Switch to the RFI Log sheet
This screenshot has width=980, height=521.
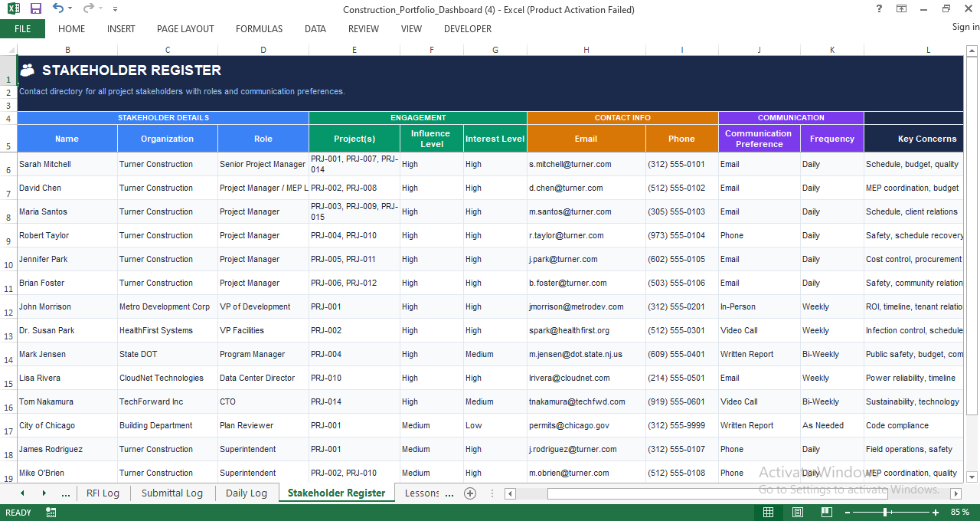(x=103, y=493)
